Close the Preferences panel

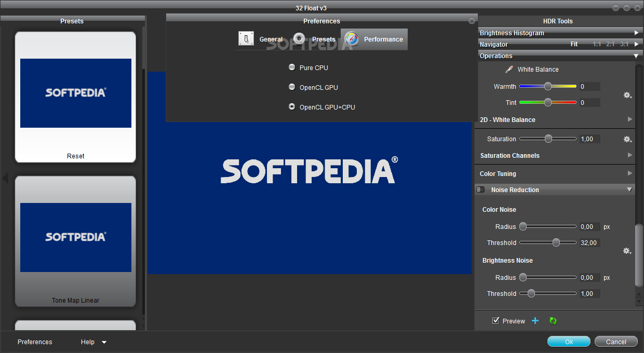tap(472, 21)
